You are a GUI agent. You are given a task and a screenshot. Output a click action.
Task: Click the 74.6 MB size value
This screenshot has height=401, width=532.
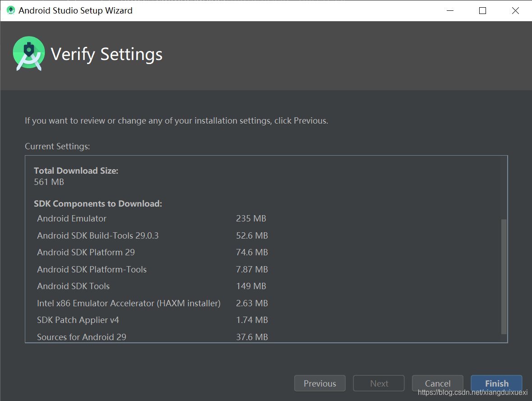tap(252, 253)
